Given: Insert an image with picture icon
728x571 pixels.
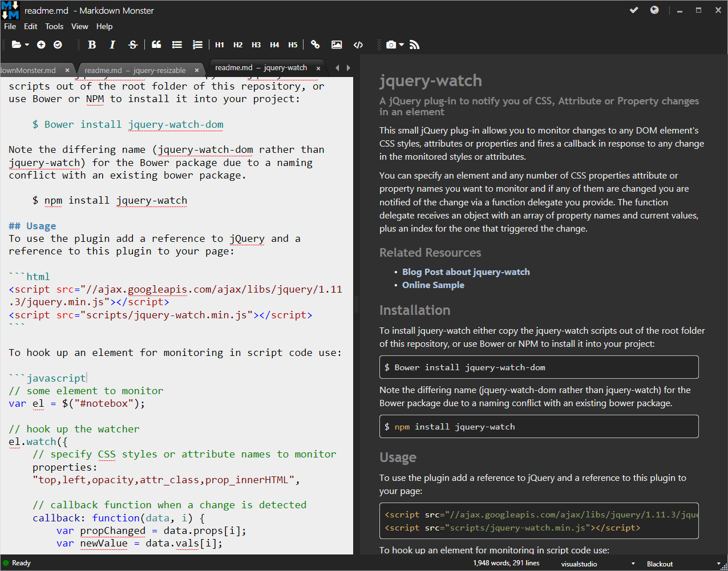Looking at the screenshot, I should [x=337, y=44].
